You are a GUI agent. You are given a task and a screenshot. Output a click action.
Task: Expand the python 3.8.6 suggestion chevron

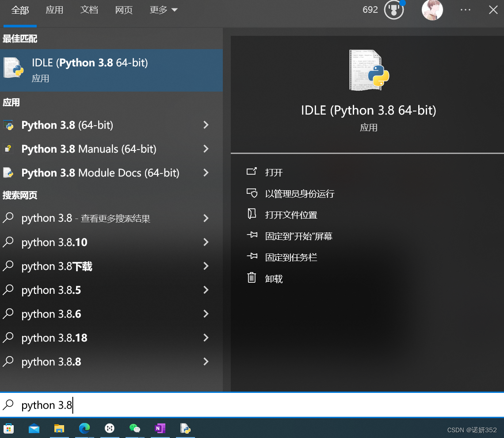[x=206, y=314]
